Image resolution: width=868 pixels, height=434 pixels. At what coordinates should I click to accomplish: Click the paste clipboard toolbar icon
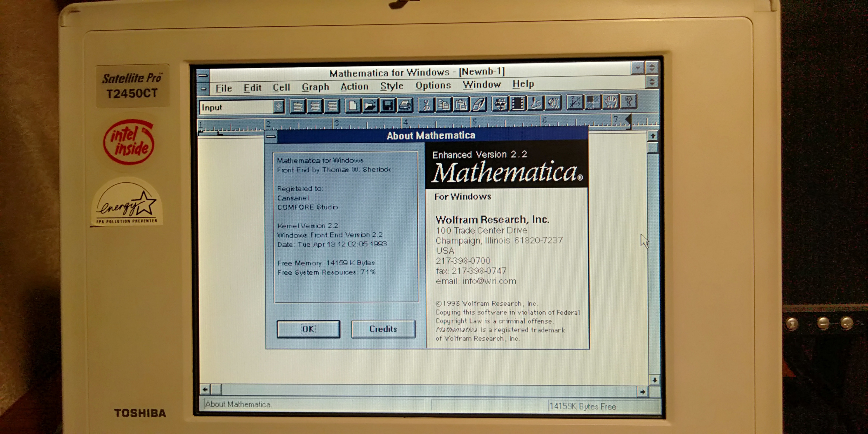(461, 104)
